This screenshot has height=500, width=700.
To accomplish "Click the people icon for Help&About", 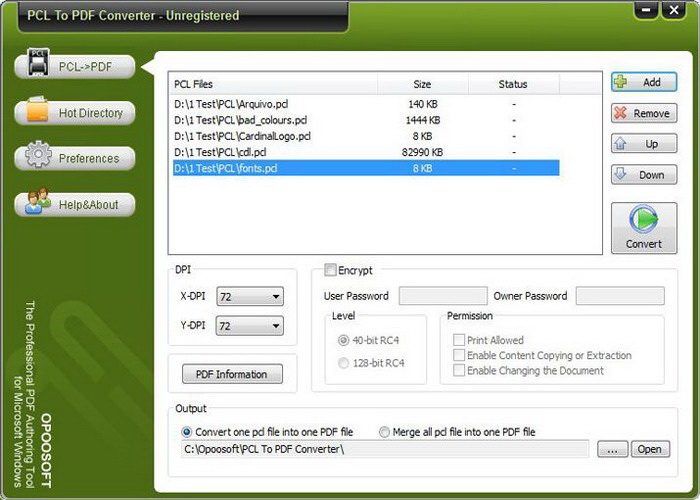I will 38,201.
